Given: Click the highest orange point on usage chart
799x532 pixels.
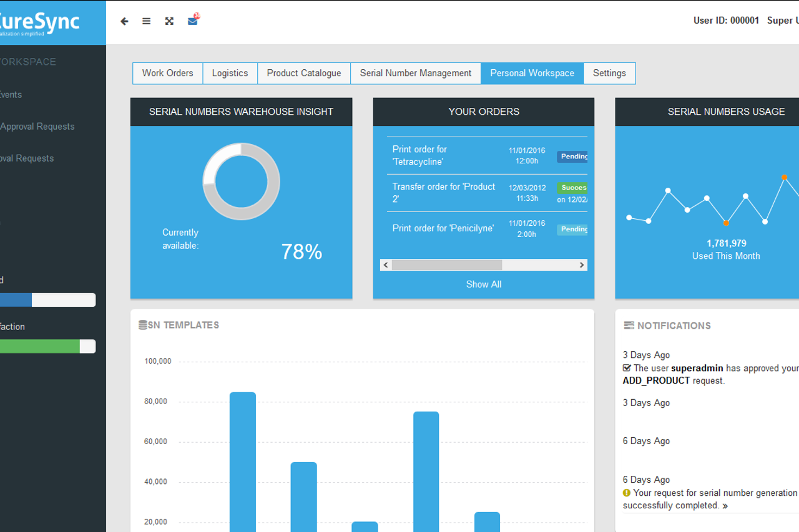Looking at the screenshot, I should click(x=785, y=178).
